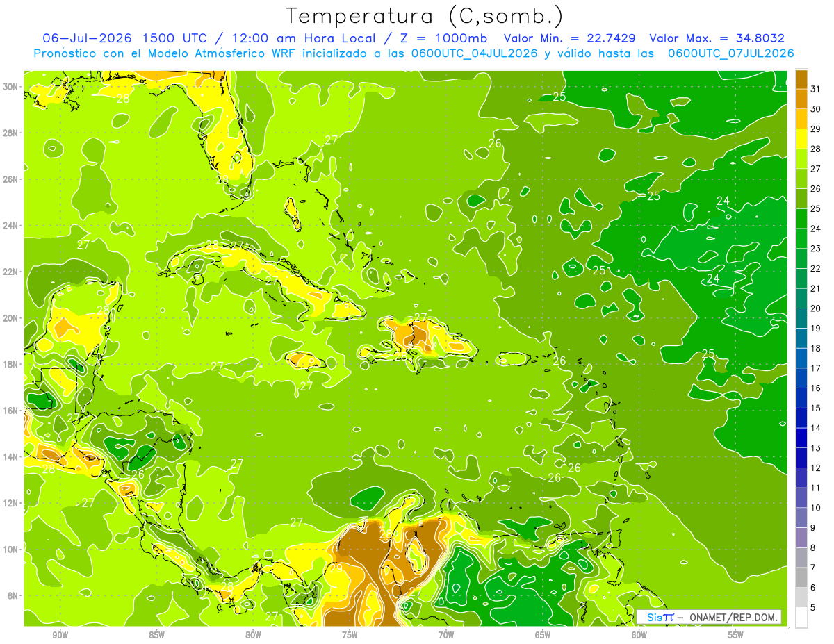Screen dimensions: 834x644
Task: Click the color bar label "15"
Action: tap(816, 408)
